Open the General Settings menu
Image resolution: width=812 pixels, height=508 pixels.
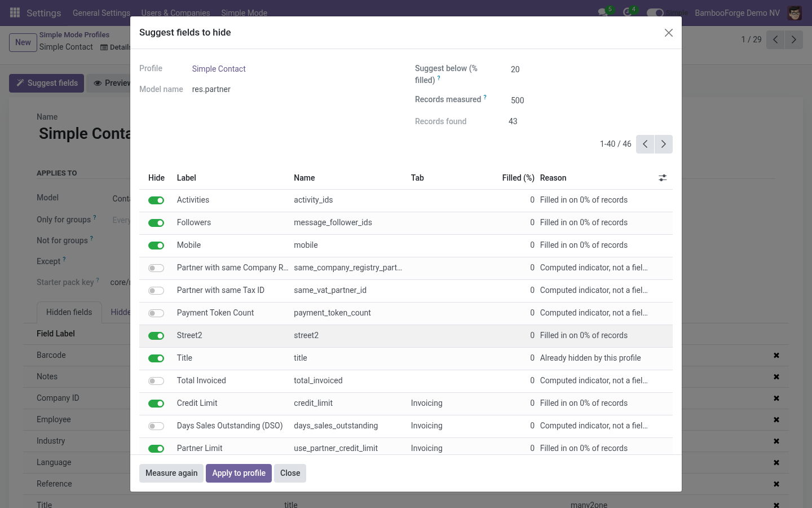(101, 12)
